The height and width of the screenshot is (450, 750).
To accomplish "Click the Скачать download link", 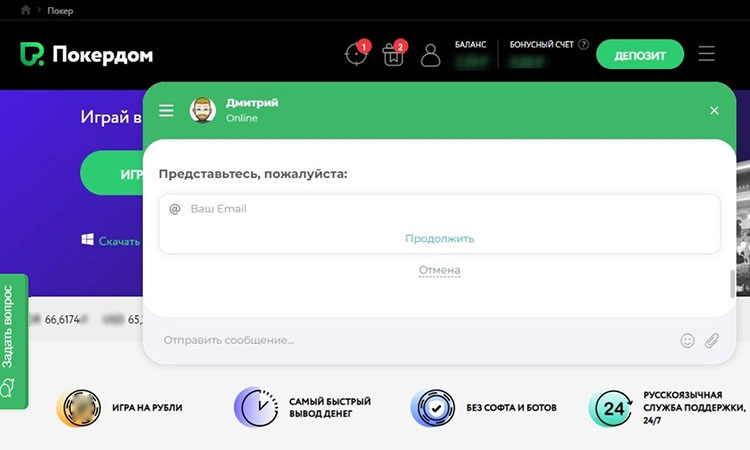I will pyautogui.click(x=119, y=241).
